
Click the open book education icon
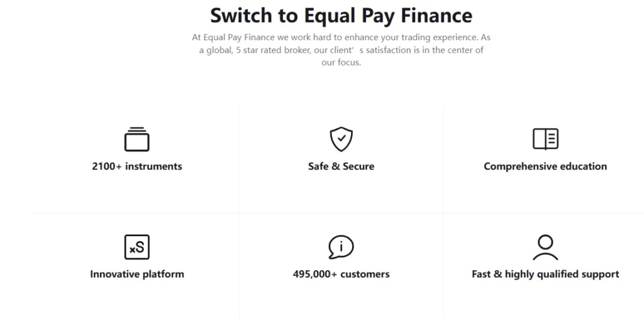[x=545, y=139]
